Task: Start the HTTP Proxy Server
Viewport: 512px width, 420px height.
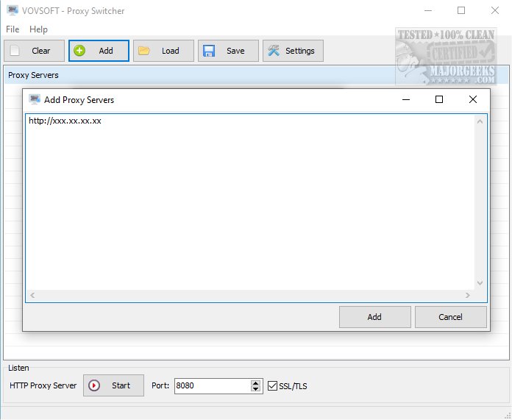Action: tap(113, 385)
